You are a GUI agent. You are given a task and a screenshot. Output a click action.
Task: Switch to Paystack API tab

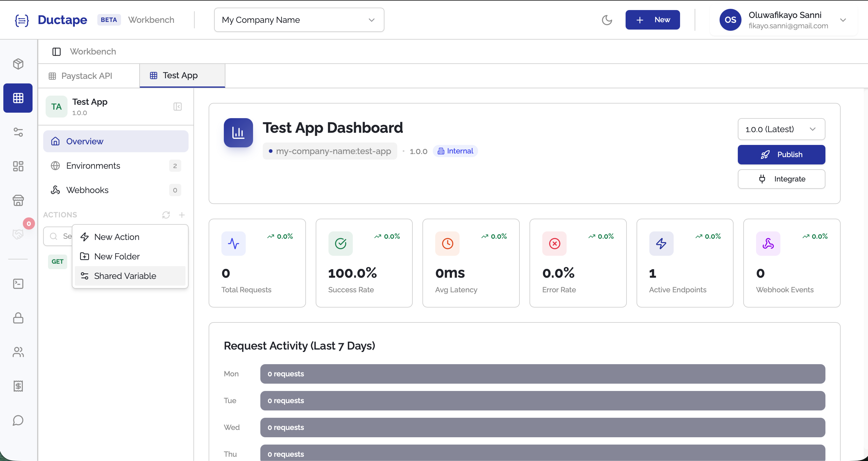click(x=87, y=76)
